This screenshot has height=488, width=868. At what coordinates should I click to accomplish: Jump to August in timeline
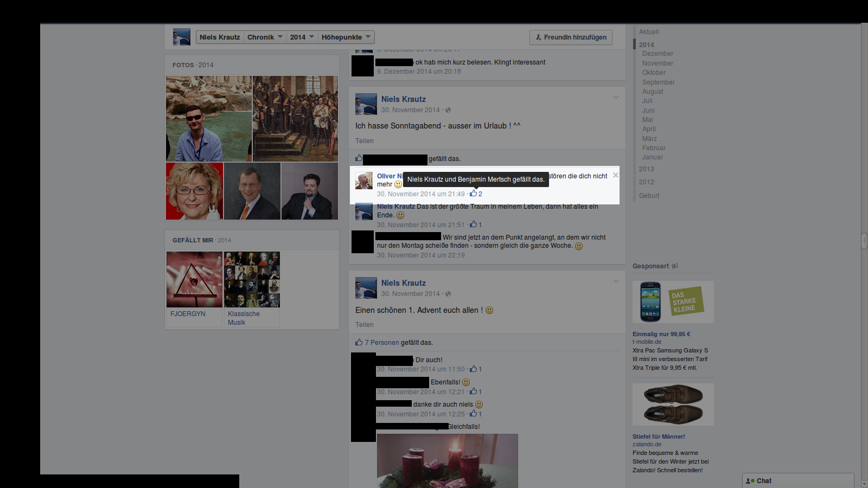(x=653, y=92)
